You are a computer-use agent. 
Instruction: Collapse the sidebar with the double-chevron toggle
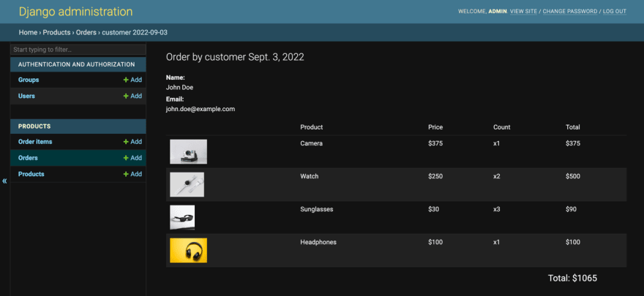pos(4,181)
